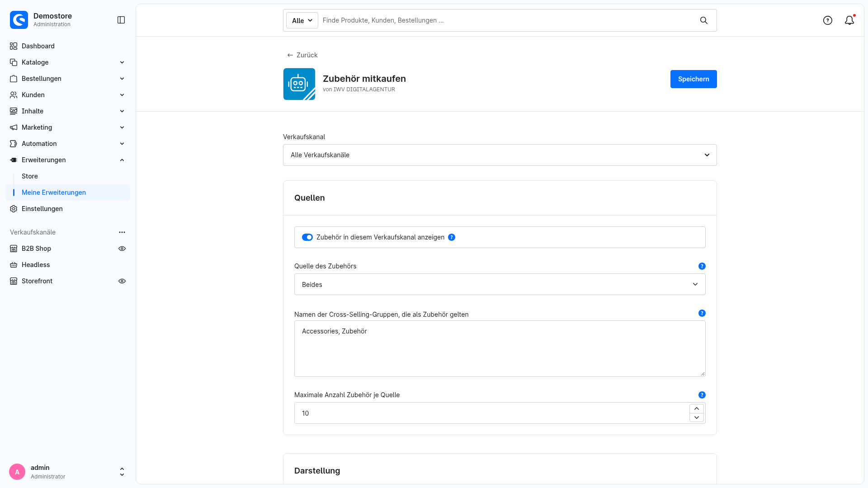The image size is (868, 488).
Task: Toggle the B2B Shop eye visibility icon
Action: click(122, 249)
